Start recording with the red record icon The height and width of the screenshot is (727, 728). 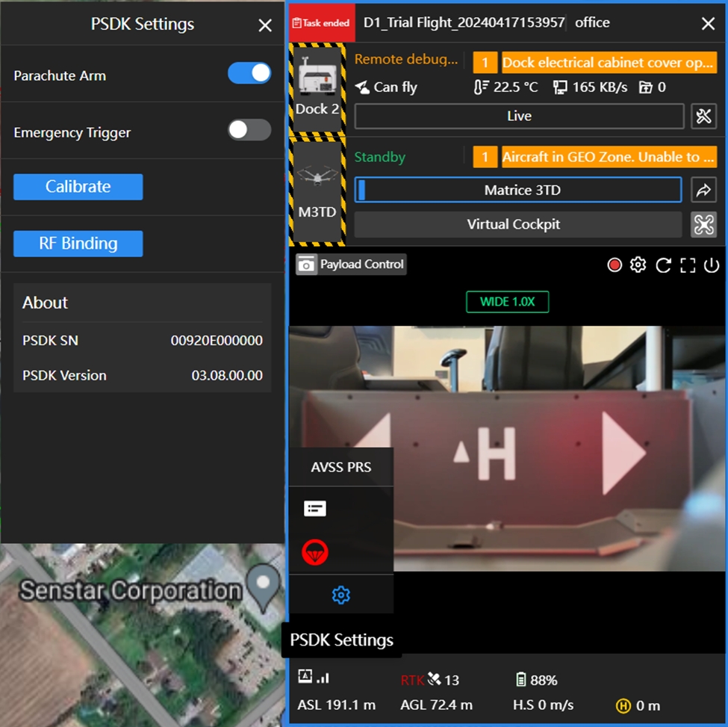[x=615, y=265]
